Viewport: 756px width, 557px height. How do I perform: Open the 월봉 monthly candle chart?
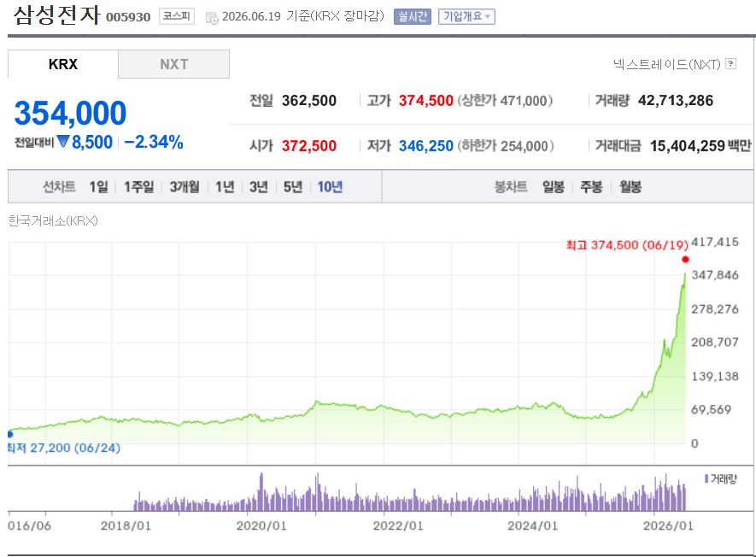(630, 186)
